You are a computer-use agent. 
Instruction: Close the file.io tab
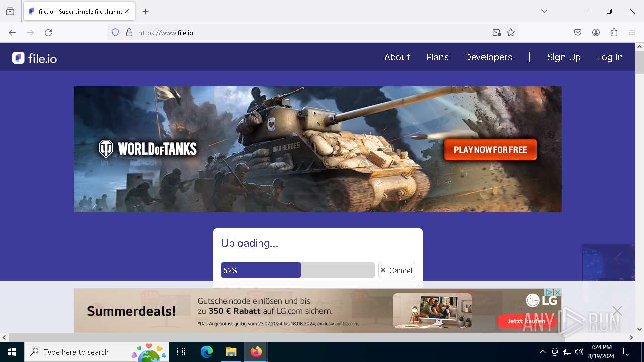(127, 11)
